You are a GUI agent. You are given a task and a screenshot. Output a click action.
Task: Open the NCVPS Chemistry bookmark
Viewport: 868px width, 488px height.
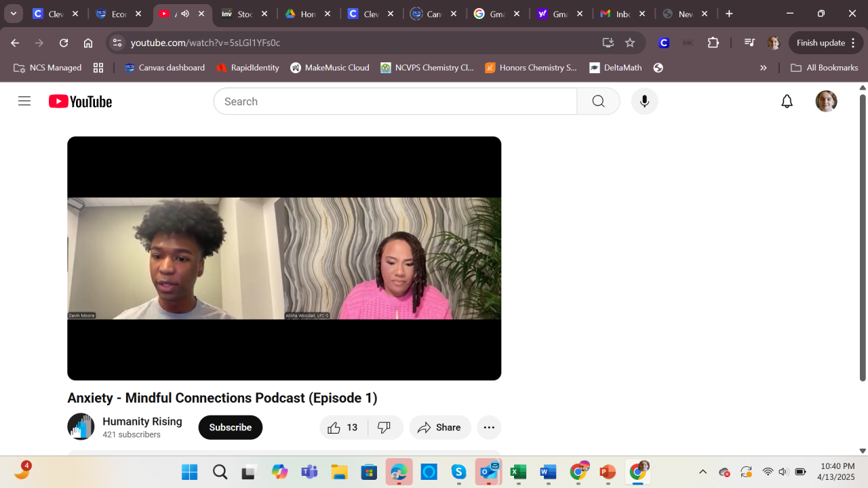(x=427, y=68)
